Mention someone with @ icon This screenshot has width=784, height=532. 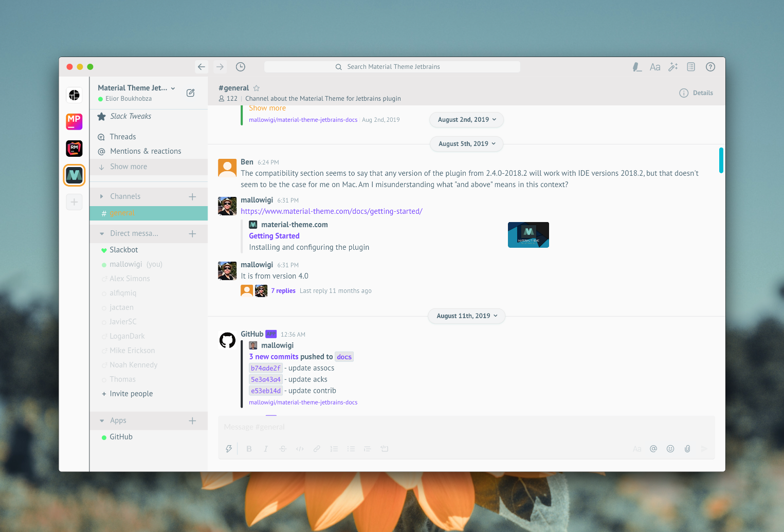(653, 449)
